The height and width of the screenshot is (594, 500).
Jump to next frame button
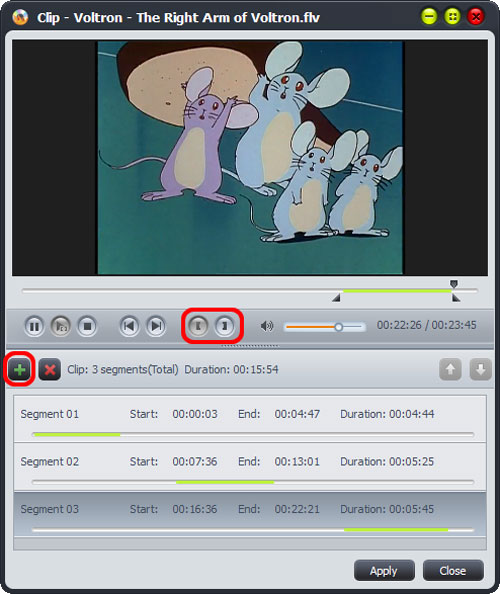156,326
